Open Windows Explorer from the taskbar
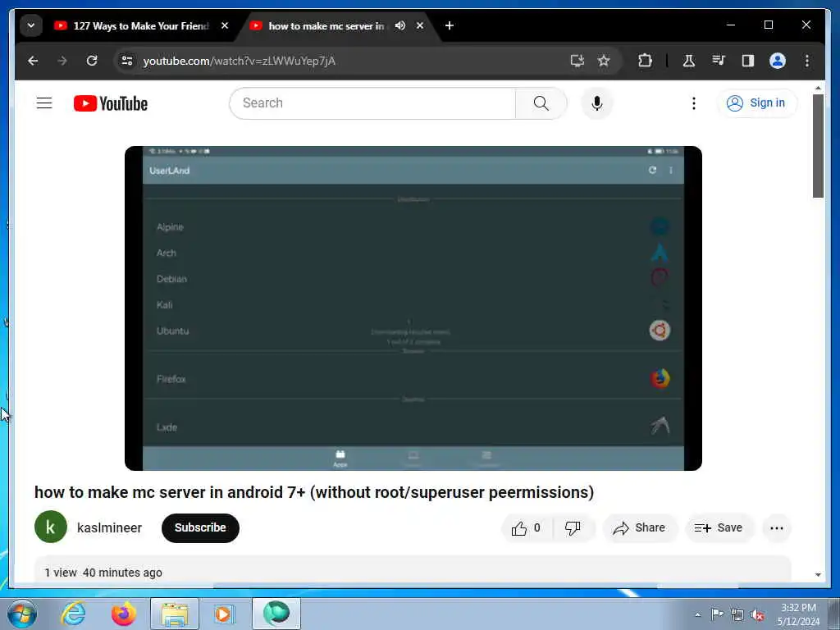This screenshot has height=630, width=840. pyautogui.click(x=175, y=614)
